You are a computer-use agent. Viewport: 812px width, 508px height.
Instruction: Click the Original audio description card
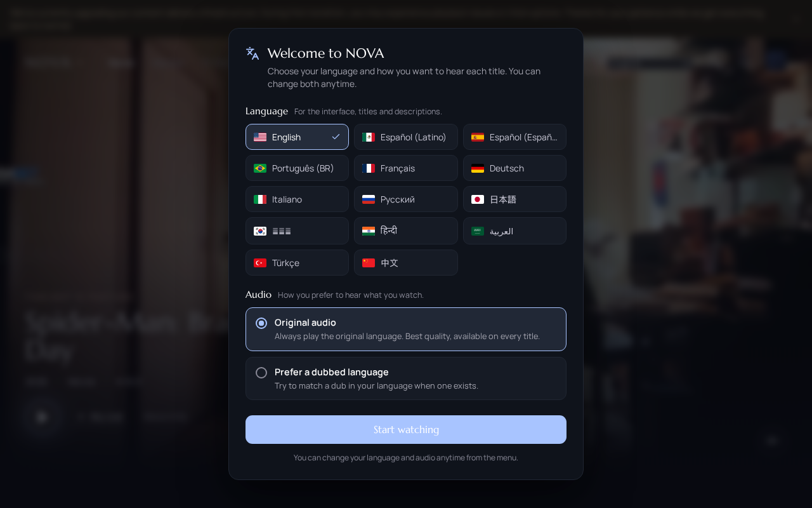point(406,329)
